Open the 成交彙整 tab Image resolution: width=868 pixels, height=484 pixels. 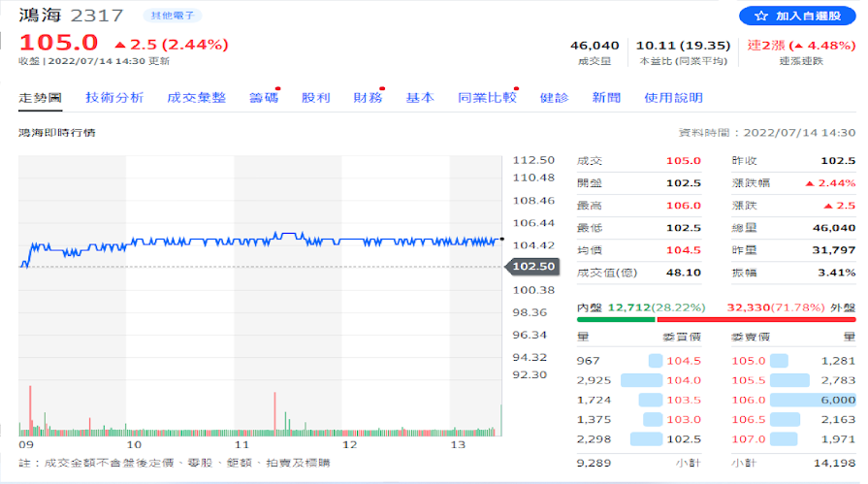pyautogui.click(x=197, y=98)
